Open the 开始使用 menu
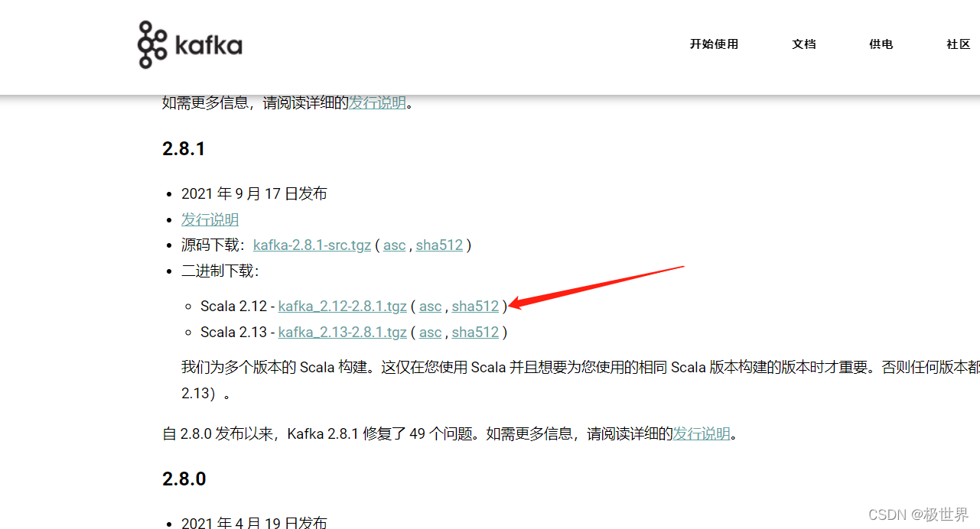The height and width of the screenshot is (529, 980). click(714, 44)
